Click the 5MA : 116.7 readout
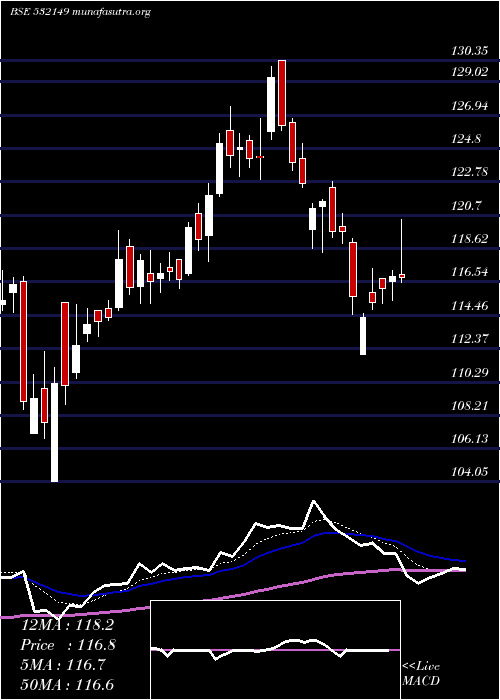 pos(63,665)
